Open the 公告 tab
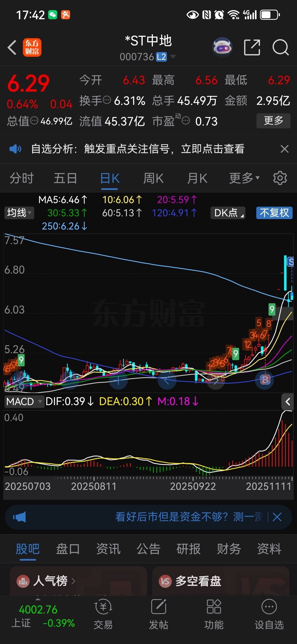 pyautogui.click(x=148, y=549)
